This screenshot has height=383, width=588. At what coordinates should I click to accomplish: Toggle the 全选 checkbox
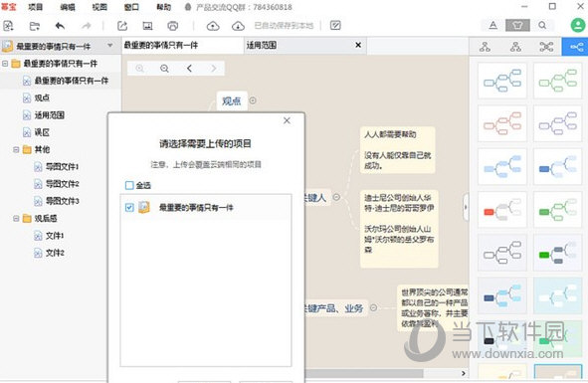pyautogui.click(x=129, y=185)
